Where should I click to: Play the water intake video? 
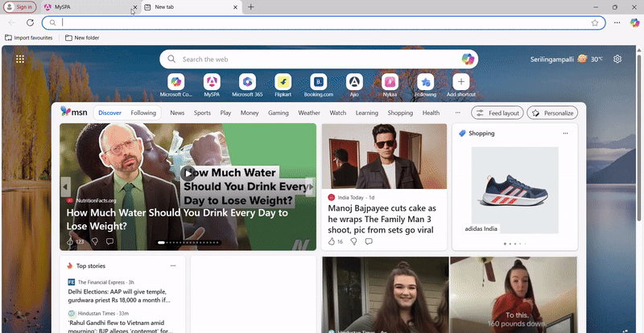(188, 173)
